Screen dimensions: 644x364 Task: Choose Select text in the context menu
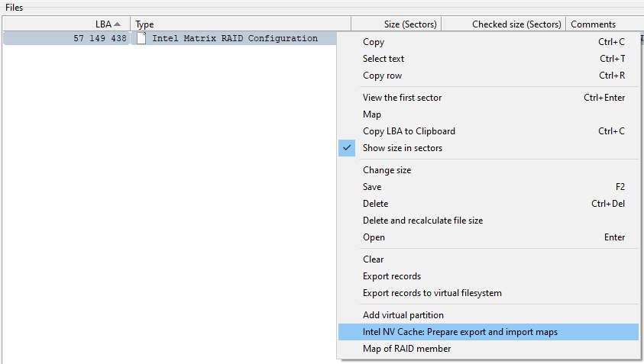click(383, 59)
